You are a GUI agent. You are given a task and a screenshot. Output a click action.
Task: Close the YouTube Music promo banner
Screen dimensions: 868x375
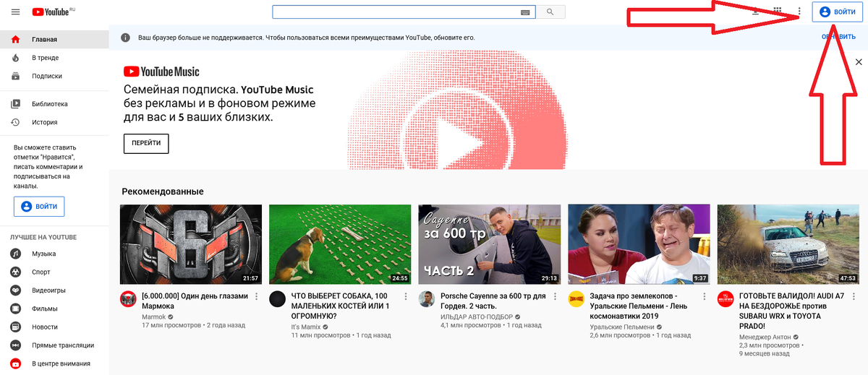859,62
